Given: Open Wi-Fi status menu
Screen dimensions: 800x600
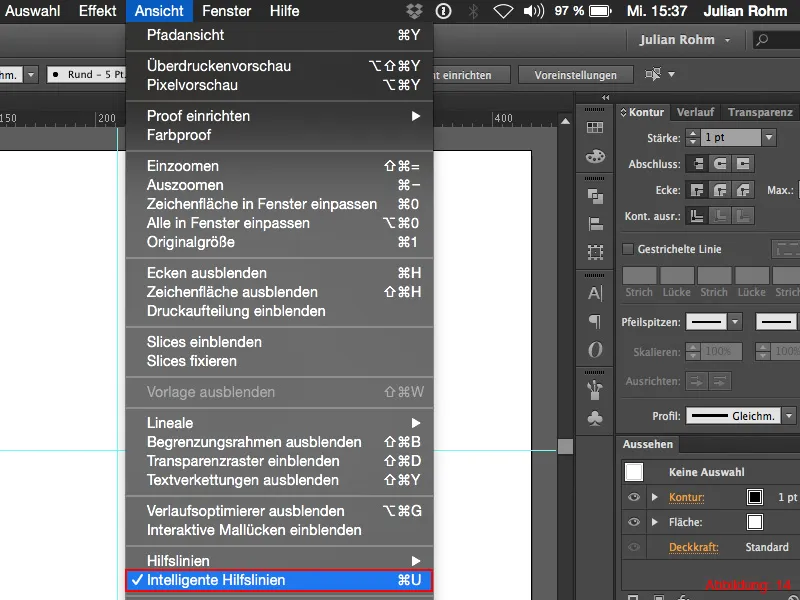Looking at the screenshot, I should point(503,11).
